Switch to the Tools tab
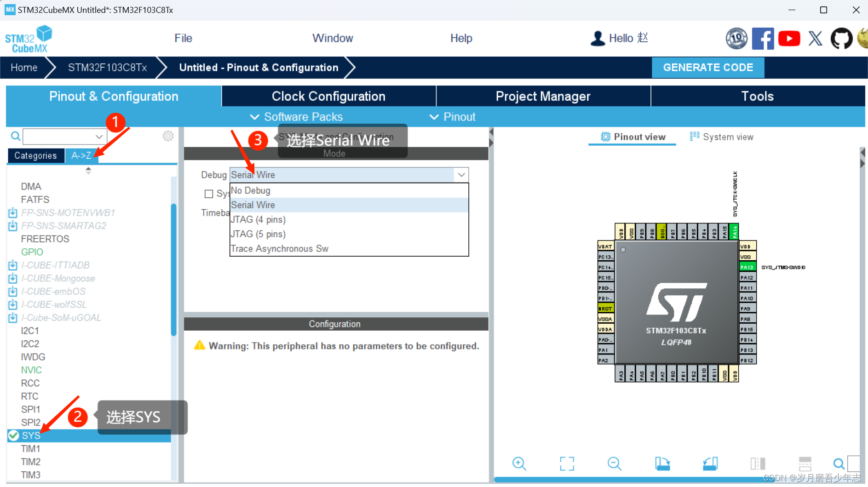This screenshot has width=868, height=487. click(x=758, y=96)
